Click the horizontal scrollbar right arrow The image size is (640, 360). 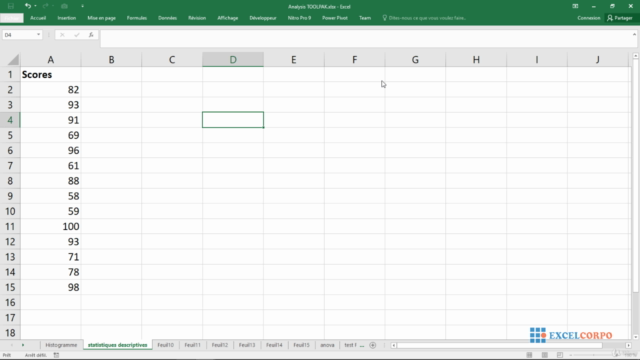coord(628,345)
